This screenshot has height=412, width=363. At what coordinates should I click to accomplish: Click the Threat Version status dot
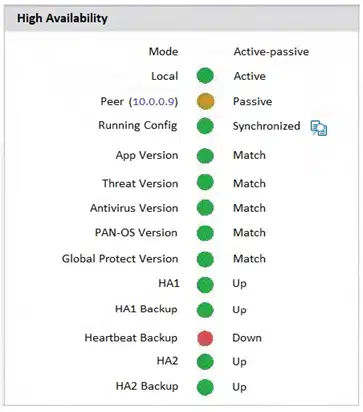click(x=205, y=183)
